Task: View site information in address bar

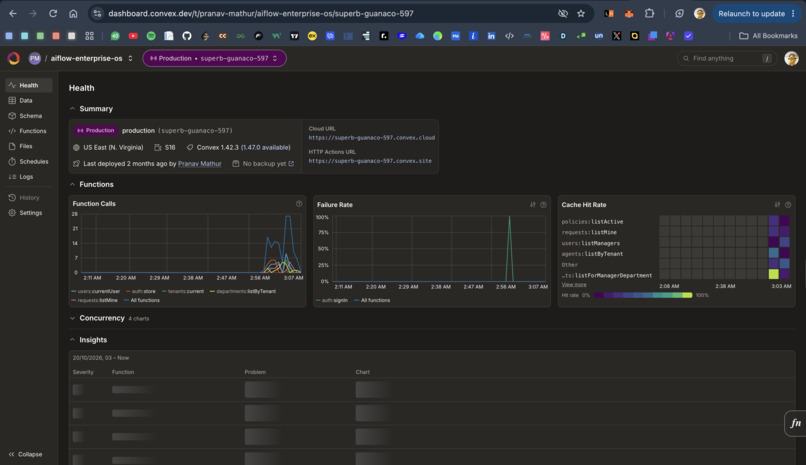Action: [97, 14]
